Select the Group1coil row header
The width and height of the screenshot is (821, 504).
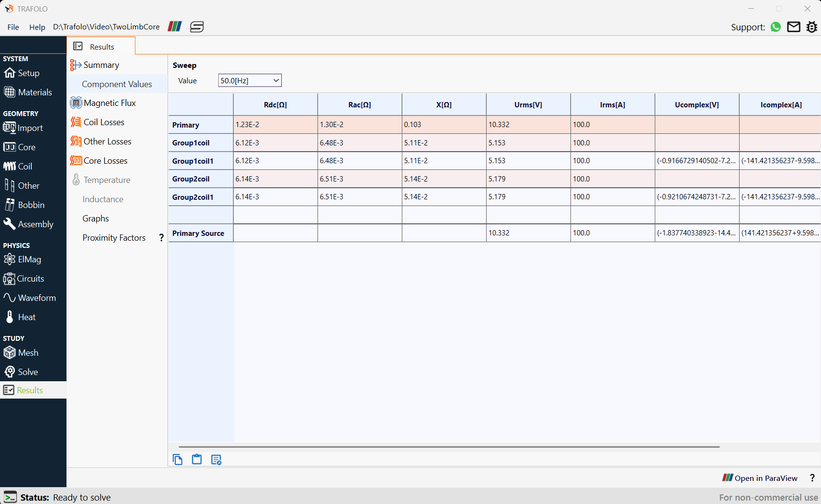click(201, 143)
